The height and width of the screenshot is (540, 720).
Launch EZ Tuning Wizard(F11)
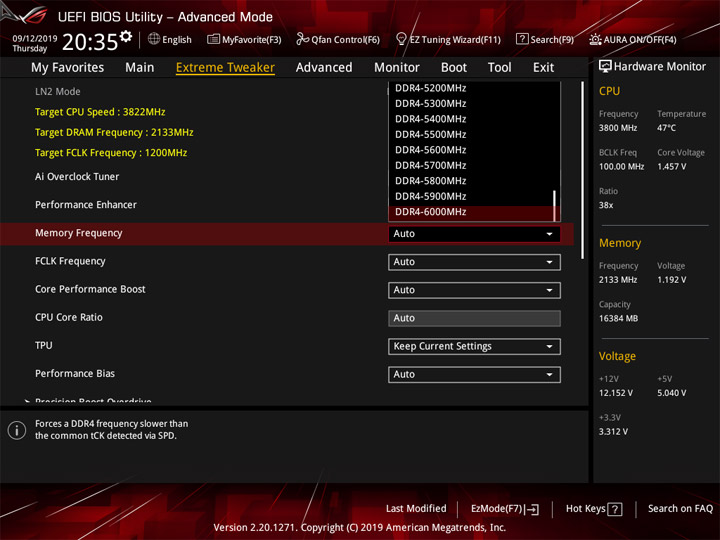click(448, 39)
